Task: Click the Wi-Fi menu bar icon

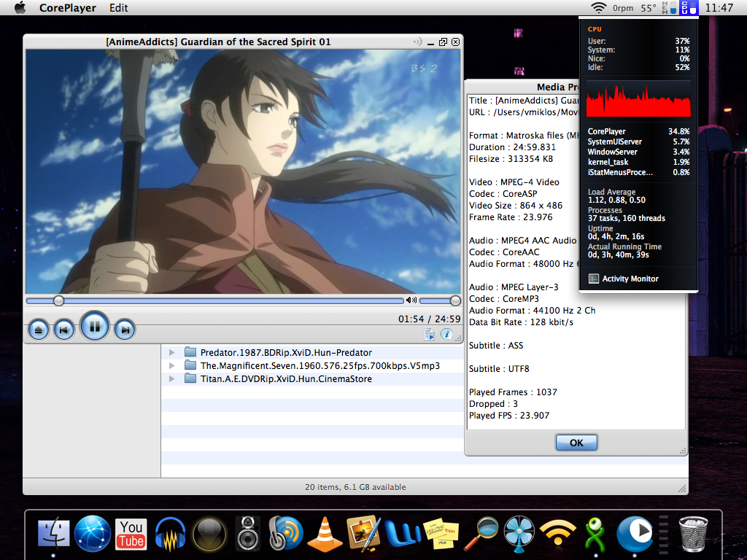Action: (x=598, y=7)
